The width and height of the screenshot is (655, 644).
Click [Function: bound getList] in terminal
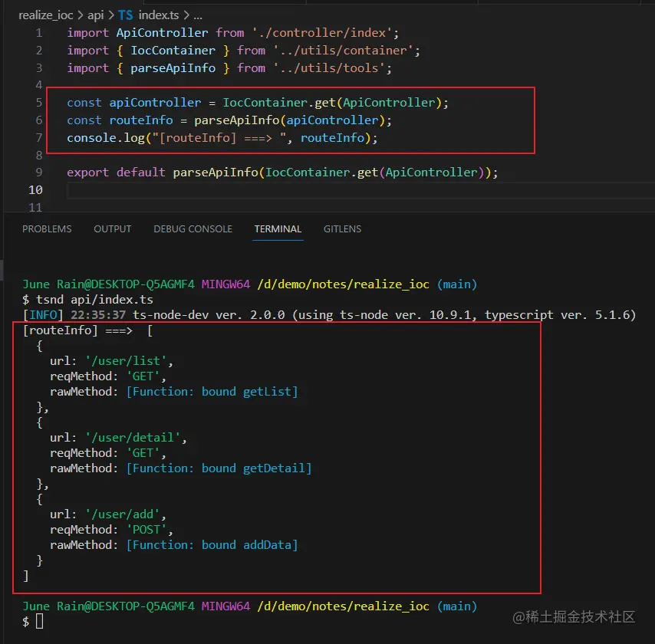(212, 392)
